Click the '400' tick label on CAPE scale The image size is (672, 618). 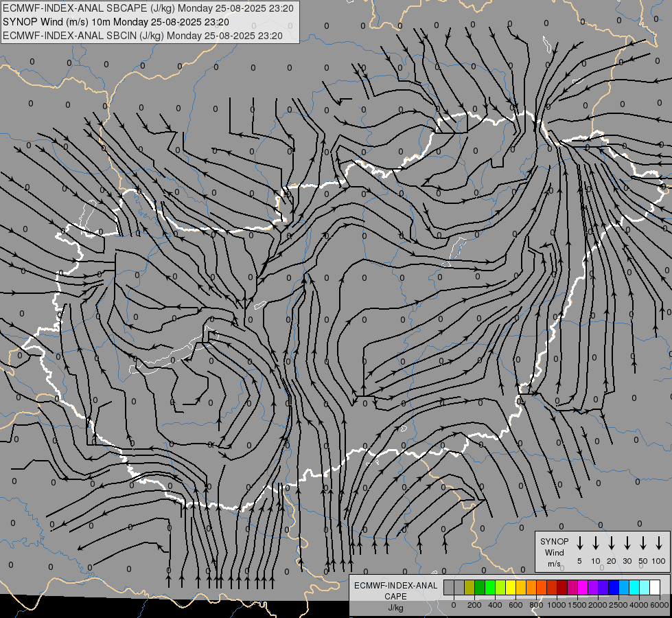[x=495, y=605]
